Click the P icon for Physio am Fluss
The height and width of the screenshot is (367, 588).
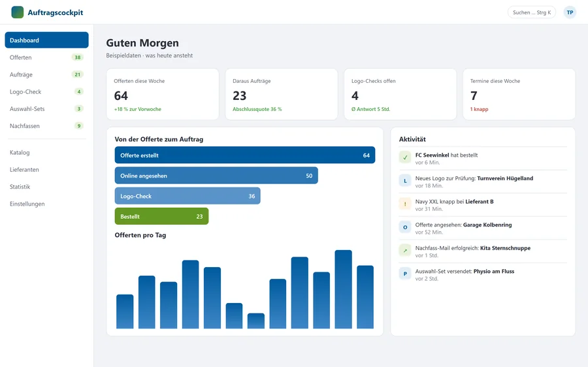(405, 274)
